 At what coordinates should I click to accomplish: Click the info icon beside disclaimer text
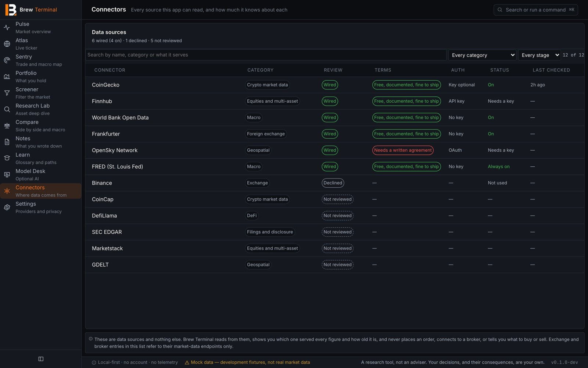click(x=91, y=339)
